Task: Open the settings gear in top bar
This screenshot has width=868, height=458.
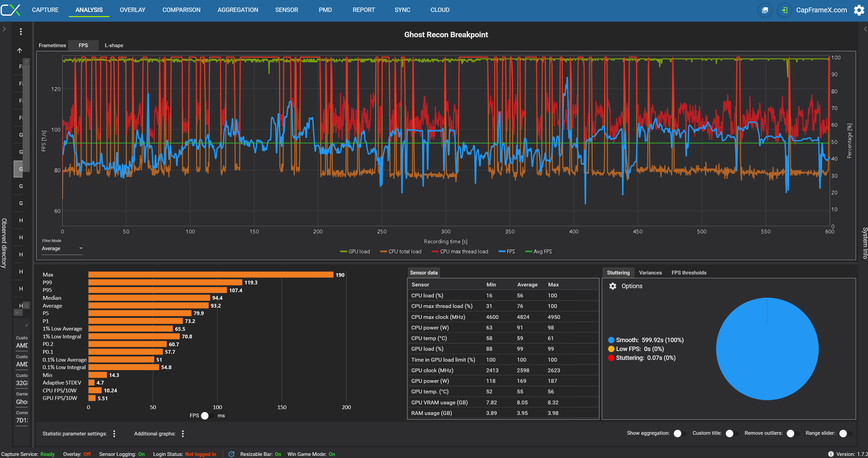Action: pyautogui.click(x=859, y=10)
